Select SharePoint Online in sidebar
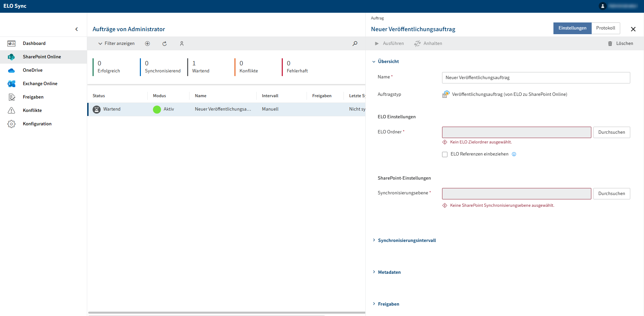The width and height of the screenshot is (644, 316). click(44, 57)
